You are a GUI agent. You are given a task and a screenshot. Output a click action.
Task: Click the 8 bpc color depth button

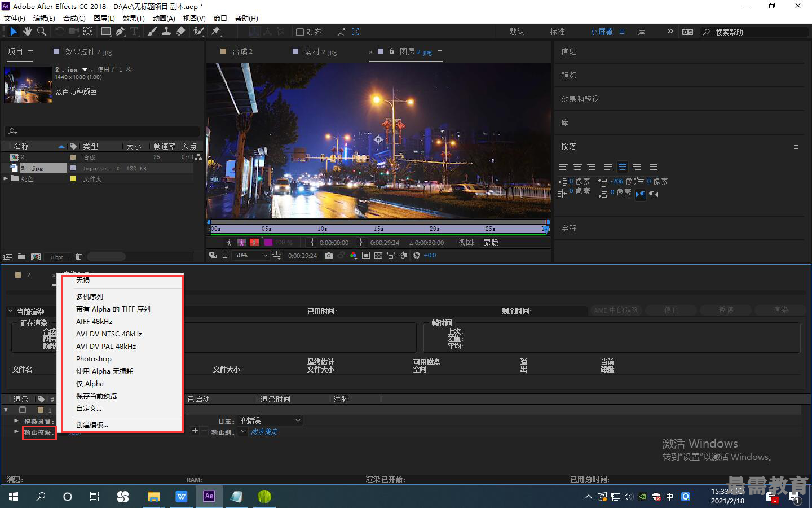pos(58,257)
